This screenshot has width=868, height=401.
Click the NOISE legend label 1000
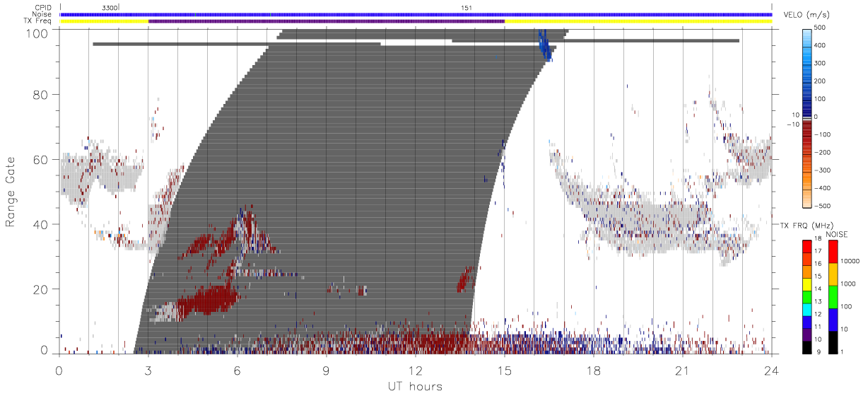click(848, 285)
